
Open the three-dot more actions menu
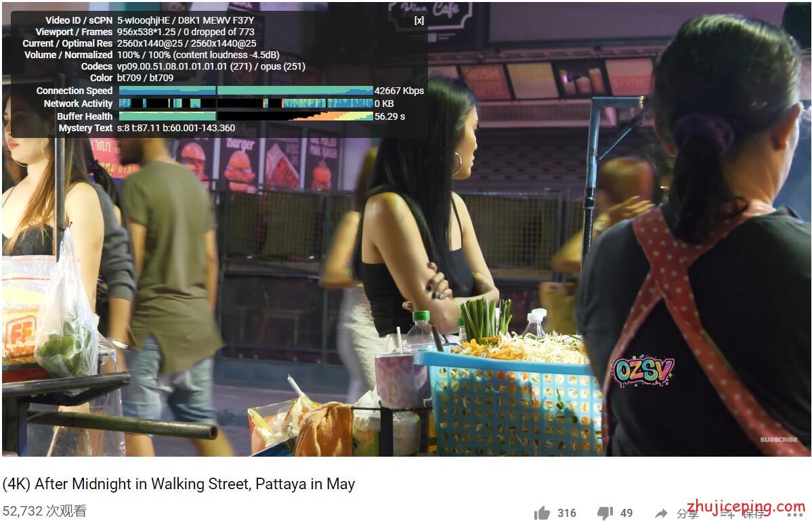tap(795, 514)
